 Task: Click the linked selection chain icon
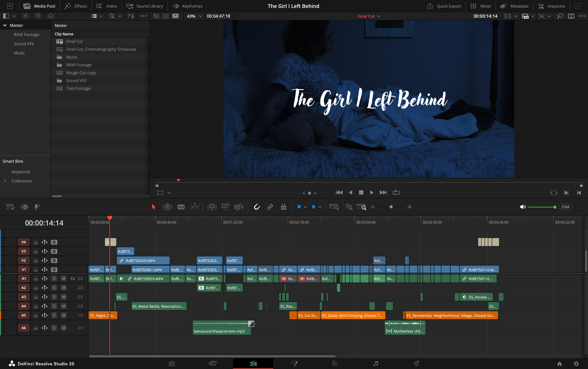click(x=270, y=207)
